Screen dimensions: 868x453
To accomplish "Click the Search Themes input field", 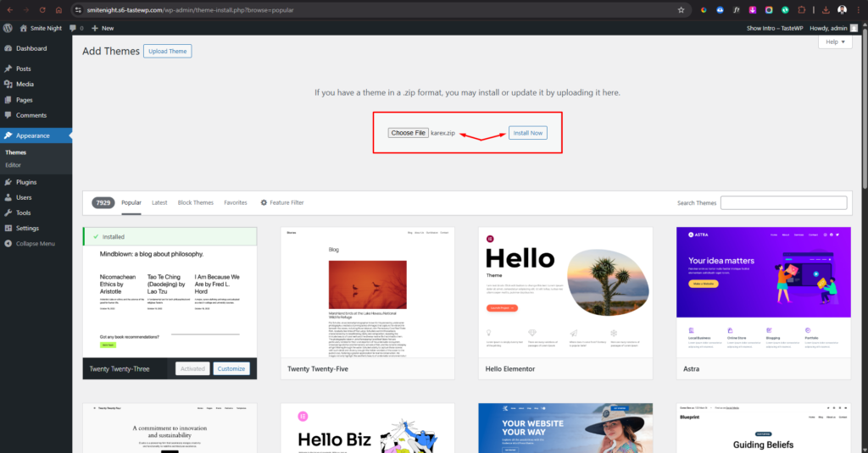I will (783, 202).
